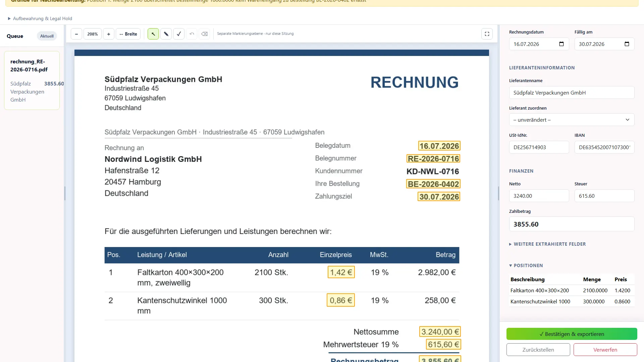This screenshot has width=644, height=362.
Task: Click the Zurückstellen button
Action: [x=538, y=350]
